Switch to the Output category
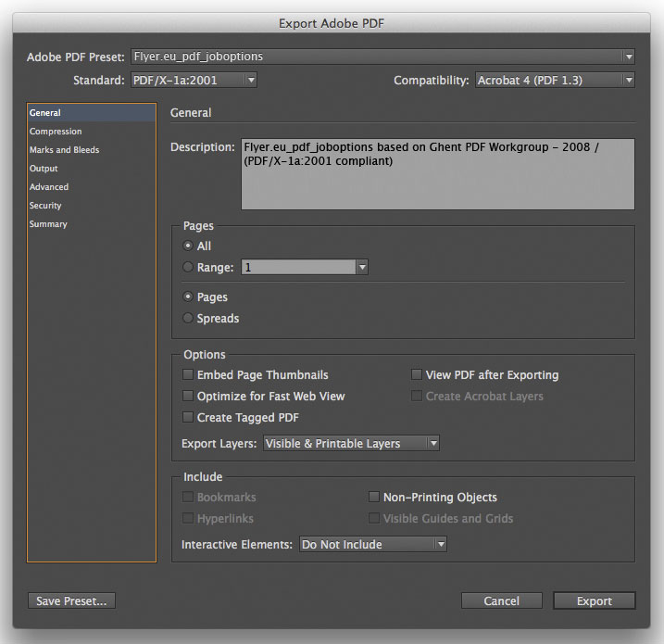The width and height of the screenshot is (664, 644). [92, 169]
